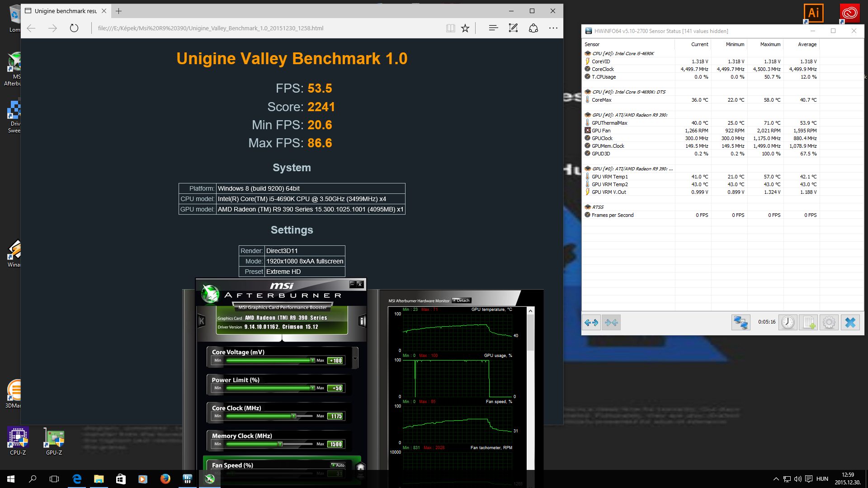868x488 pixels.
Task: Select the Frames per Second row
Action: 701,215
